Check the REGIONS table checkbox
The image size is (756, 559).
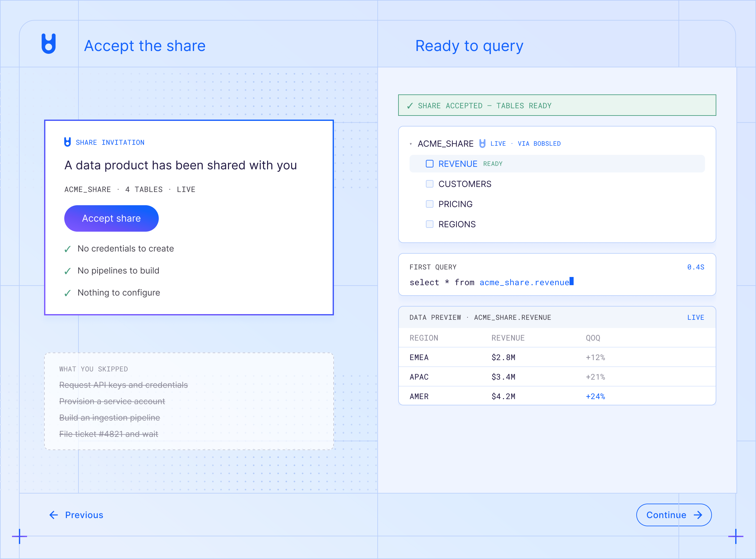click(430, 224)
